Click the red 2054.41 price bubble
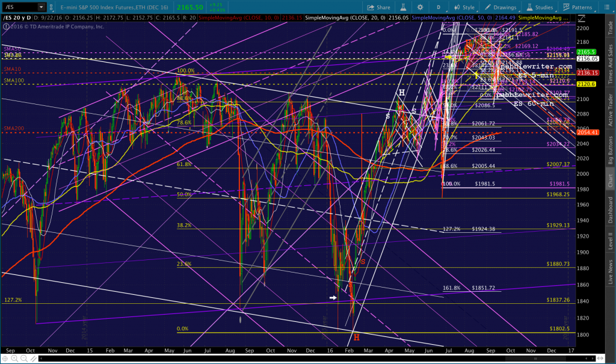The width and height of the screenshot is (616, 364). 588,132
